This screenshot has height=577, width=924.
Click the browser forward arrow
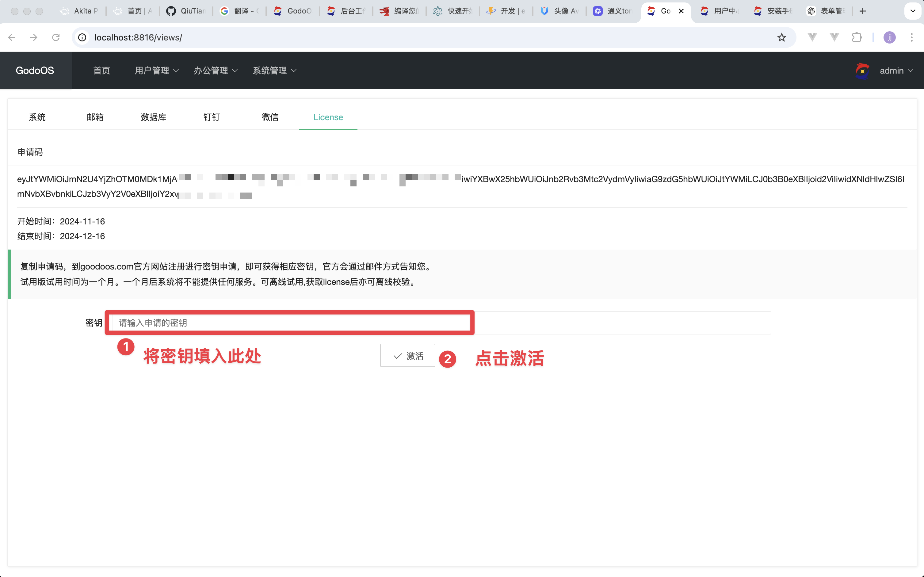coord(34,37)
